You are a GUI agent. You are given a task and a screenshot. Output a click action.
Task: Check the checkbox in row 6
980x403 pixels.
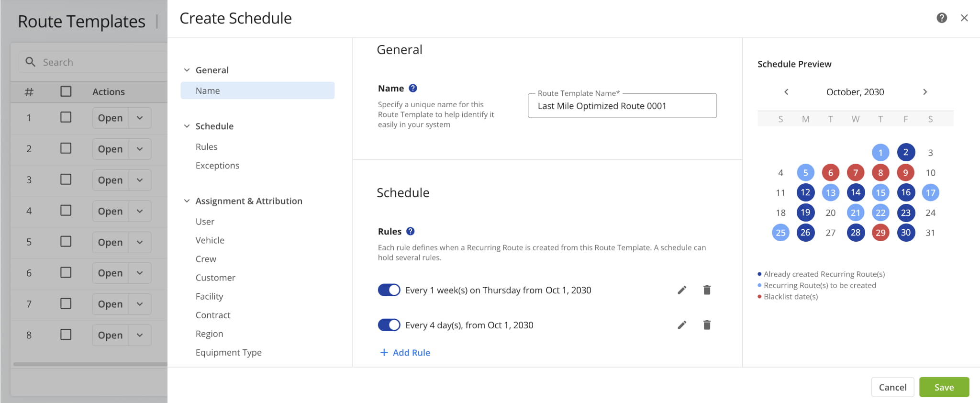point(66,272)
